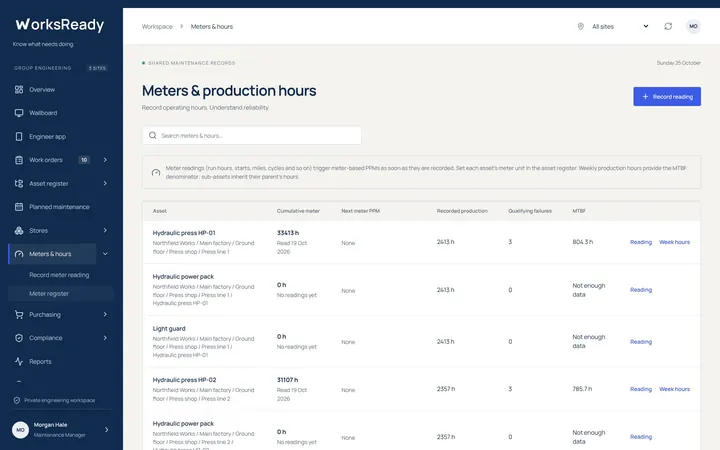
Task: Click the Workspace breadcrumb link
Action: pos(157,27)
